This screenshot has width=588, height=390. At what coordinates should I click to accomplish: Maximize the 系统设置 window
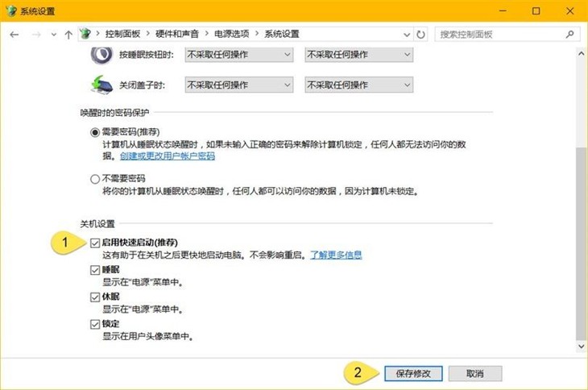point(536,10)
